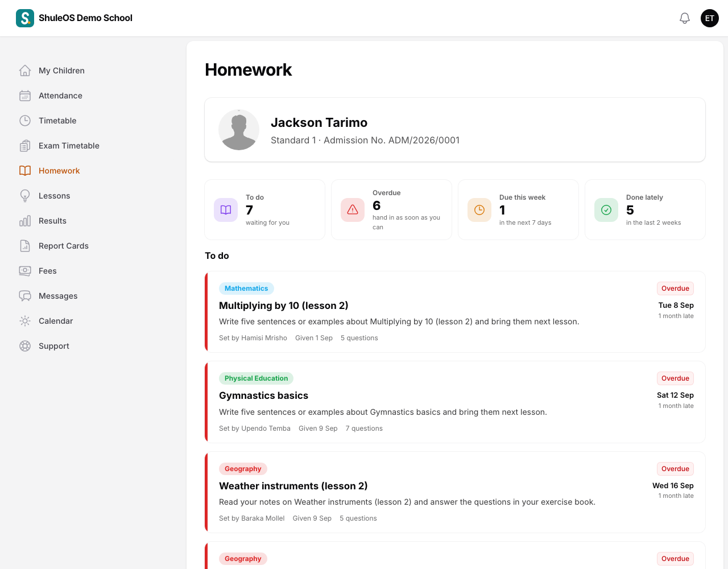Image resolution: width=728 pixels, height=569 pixels.
Task: Click the Due this week clock icon
Action: [479, 210]
